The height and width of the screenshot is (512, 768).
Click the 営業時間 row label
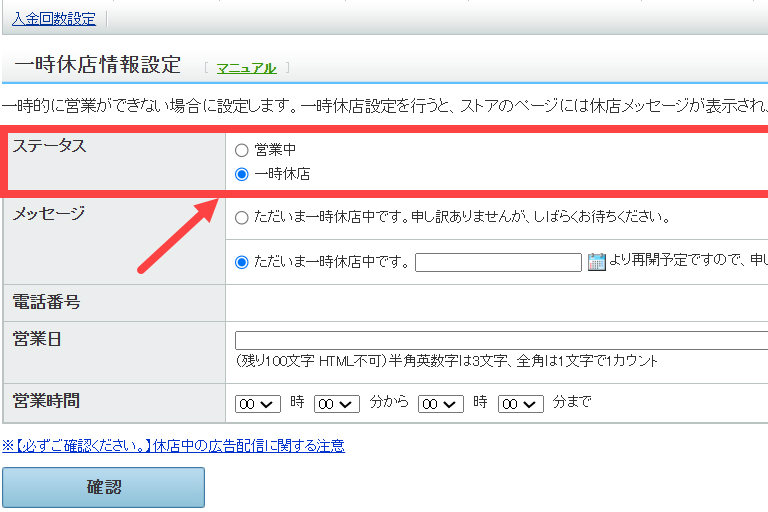[x=46, y=401]
